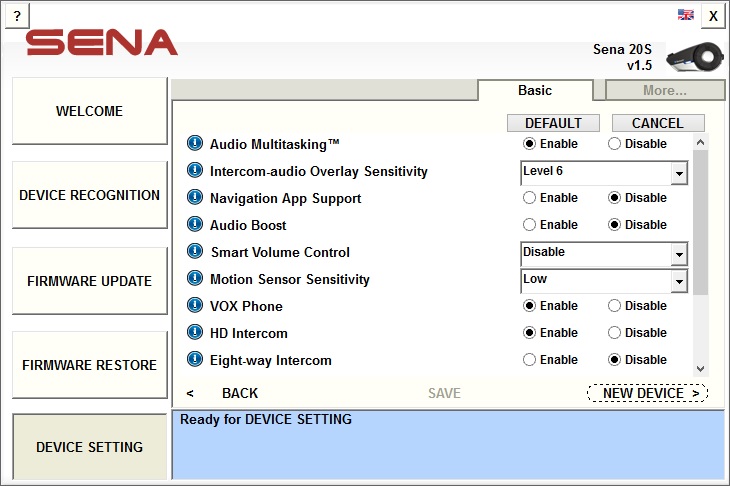The width and height of the screenshot is (730, 486).
Task: View info for Eight-way Intercom
Action: pos(195,359)
